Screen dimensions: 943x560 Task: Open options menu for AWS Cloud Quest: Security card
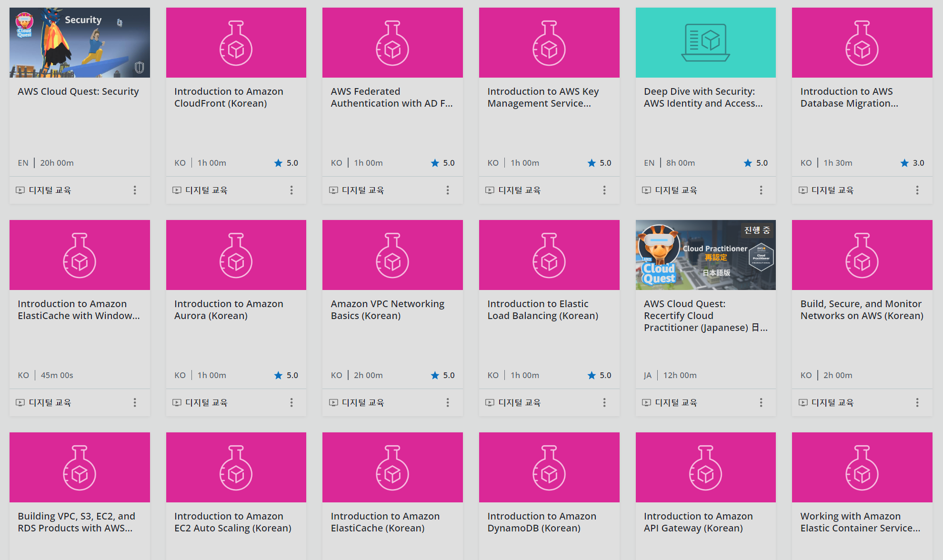[x=135, y=190]
